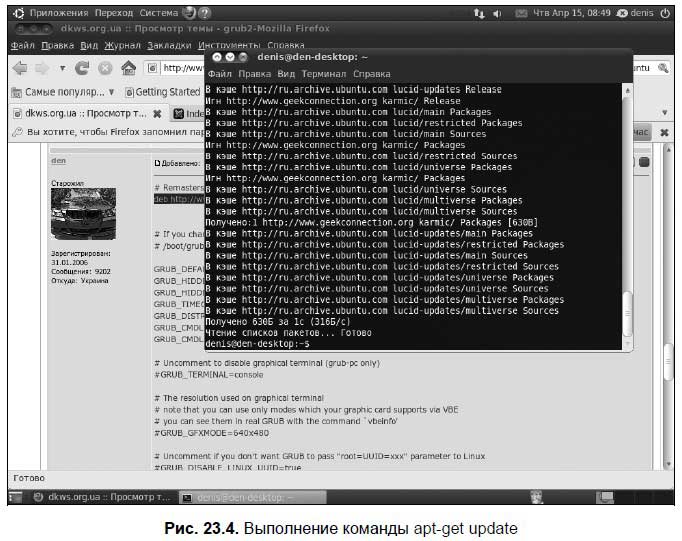The image size is (682, 541).
Task: Click the Firefox back arrow
Action: pos(20,68)
